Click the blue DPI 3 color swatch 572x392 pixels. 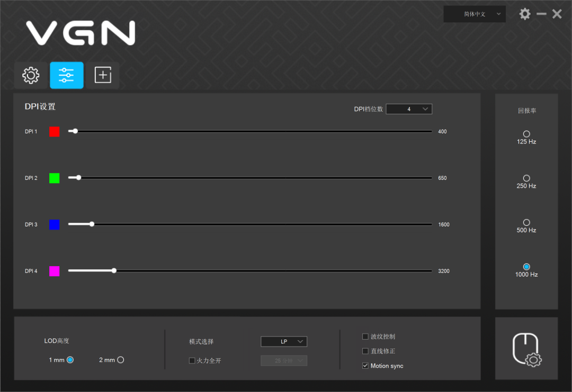(x=55, y=224)
